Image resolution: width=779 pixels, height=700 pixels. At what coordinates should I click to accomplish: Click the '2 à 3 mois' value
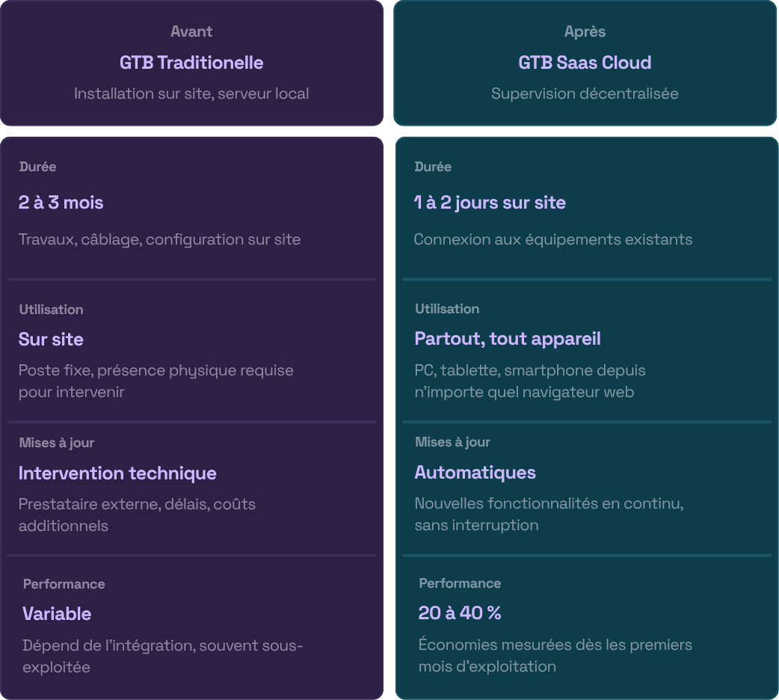[x=61, y=203]
